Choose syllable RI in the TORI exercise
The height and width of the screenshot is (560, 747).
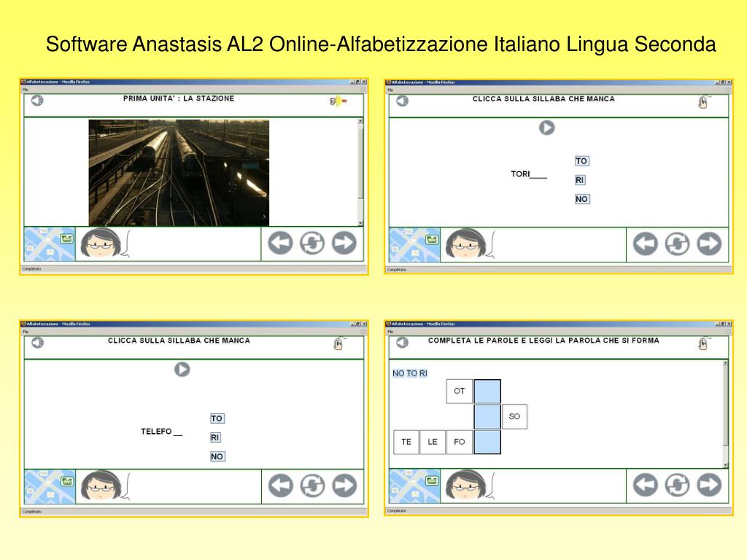pos(580,180)
